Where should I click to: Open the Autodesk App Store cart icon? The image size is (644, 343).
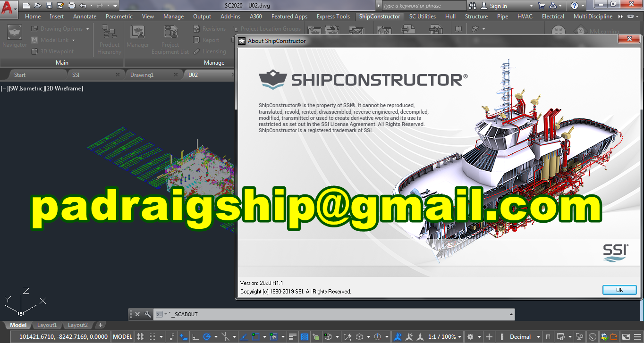(541, 6)
